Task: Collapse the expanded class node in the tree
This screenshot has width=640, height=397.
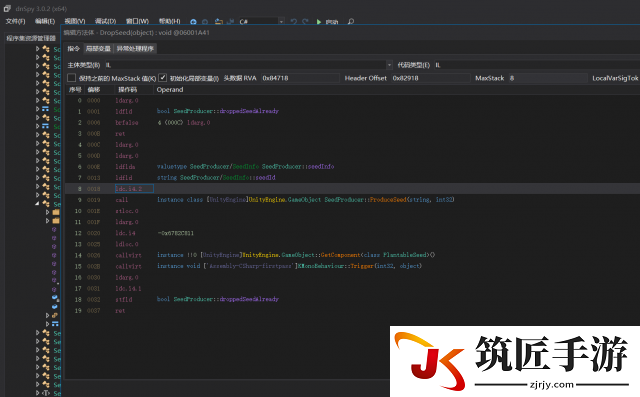Action: pos(37,203)
